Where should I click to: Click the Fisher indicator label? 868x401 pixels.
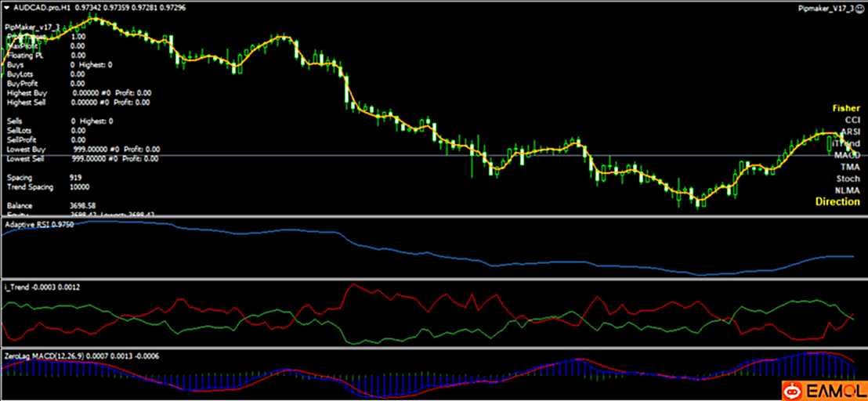coord(845,108)
